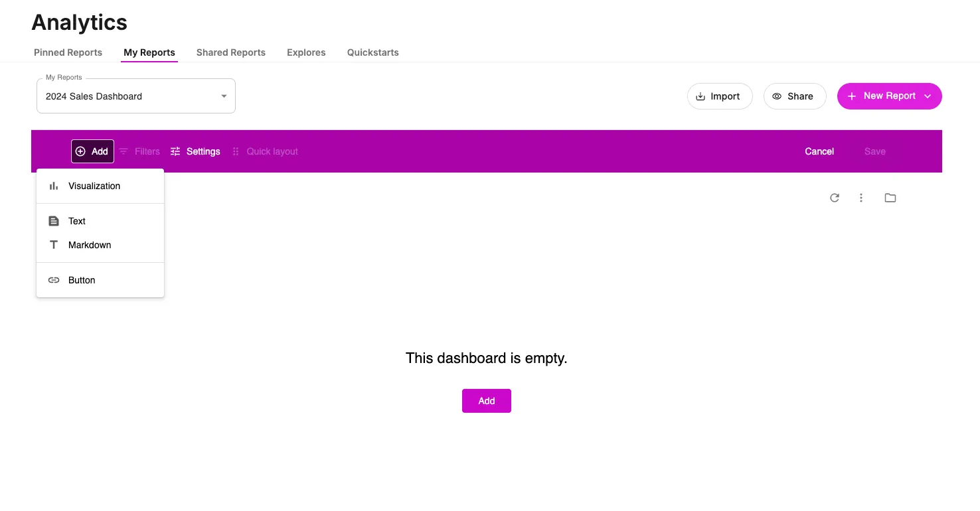Viewport: 980px width, 511px height.
Task: Choose Button from the Add menu
Action: (100, 280)
